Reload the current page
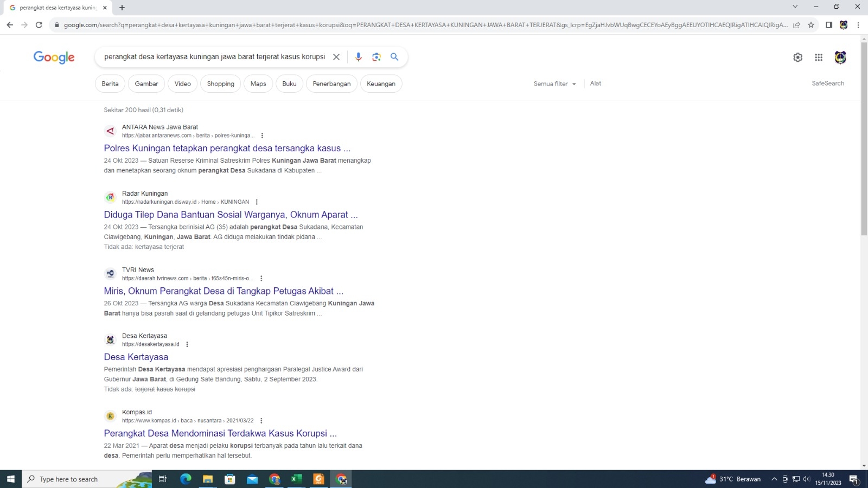 [39, 25]
